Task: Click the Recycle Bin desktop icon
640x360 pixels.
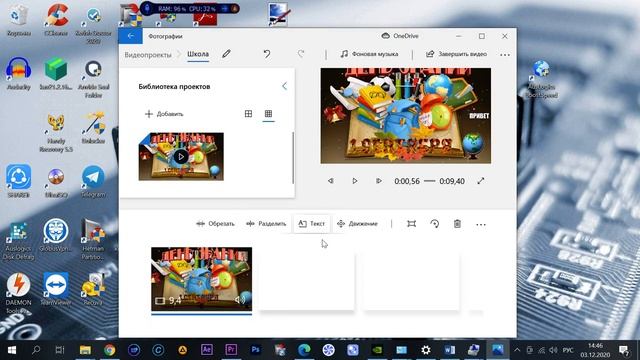Action: point(18,20)
